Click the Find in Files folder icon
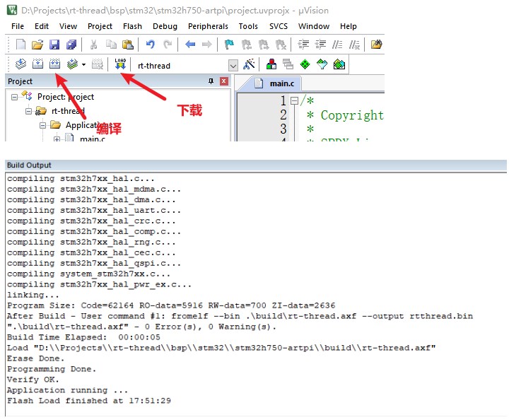The height and width of the screenshot is (420, 521). coord(377,45)
